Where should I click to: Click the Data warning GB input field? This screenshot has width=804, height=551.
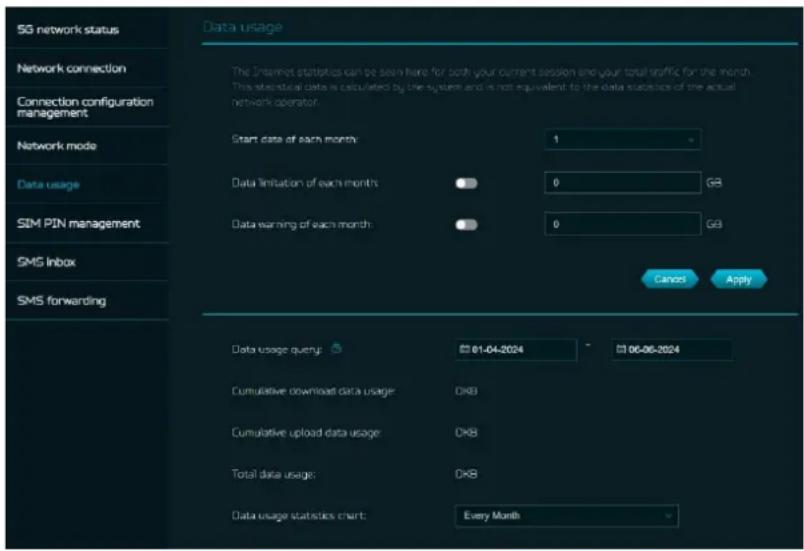coord(622,224)
